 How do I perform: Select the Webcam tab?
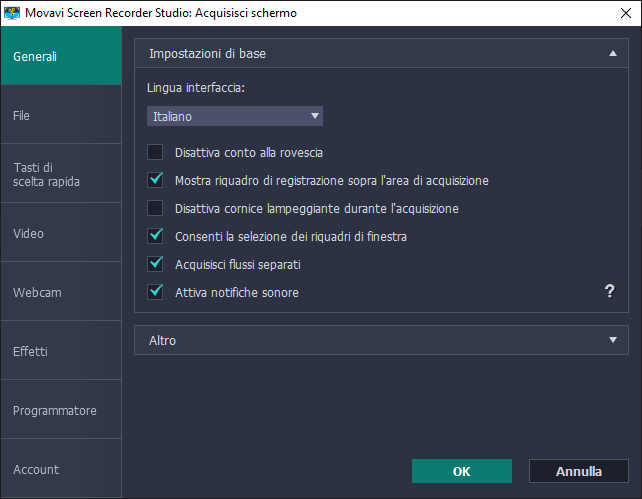pyautogui.click(x=60, y=292)
